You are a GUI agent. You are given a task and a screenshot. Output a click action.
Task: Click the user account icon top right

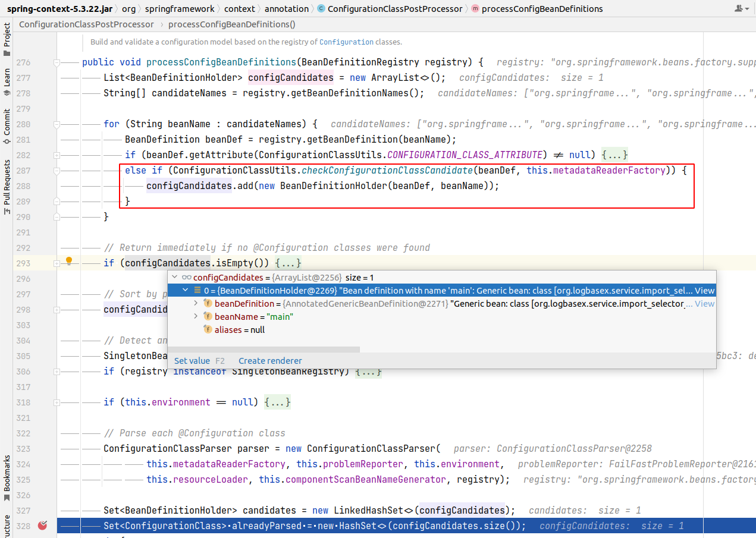tap(738, 9)
